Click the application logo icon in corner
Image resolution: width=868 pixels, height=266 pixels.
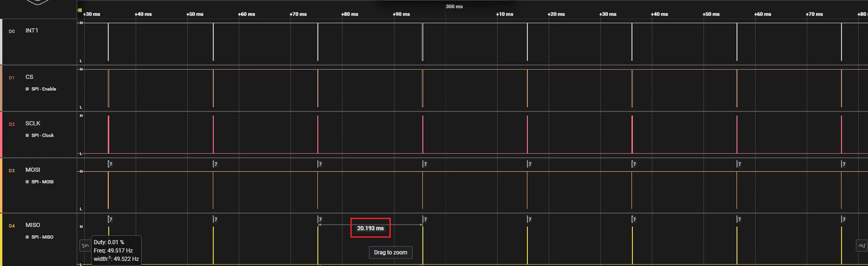(38, 2)
